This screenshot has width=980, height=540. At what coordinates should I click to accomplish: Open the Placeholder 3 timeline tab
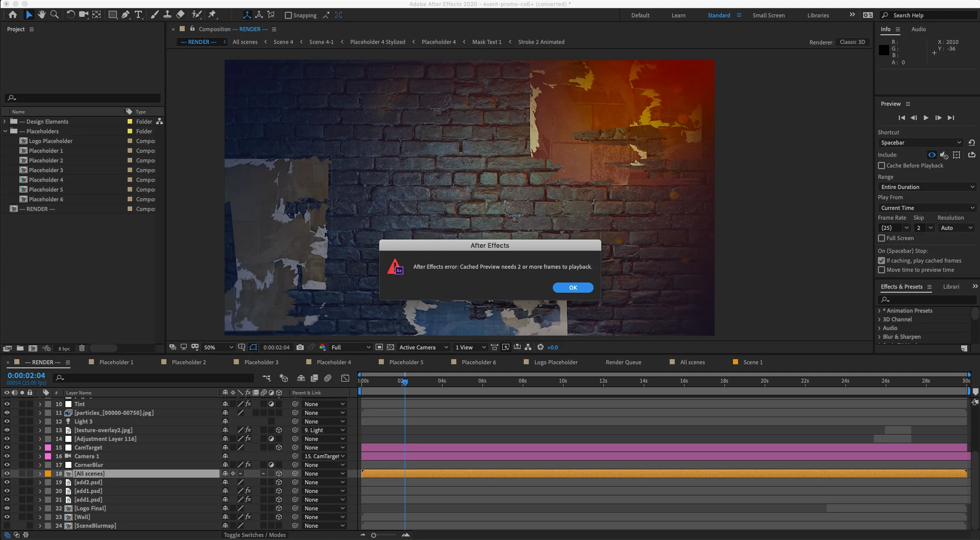(x=261, y=362)
